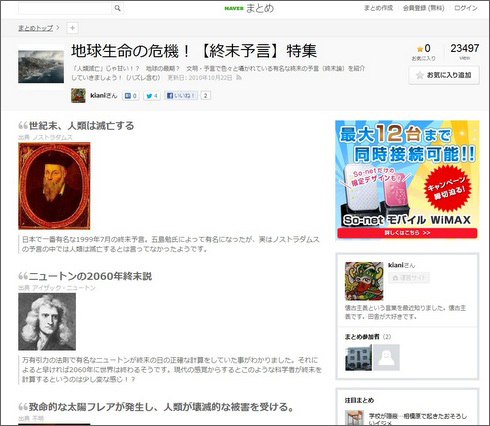The height and width of the screenshot is (426, 490).
Task: Open the Isaac Newton portrait image
Action: tap(47, 322)
